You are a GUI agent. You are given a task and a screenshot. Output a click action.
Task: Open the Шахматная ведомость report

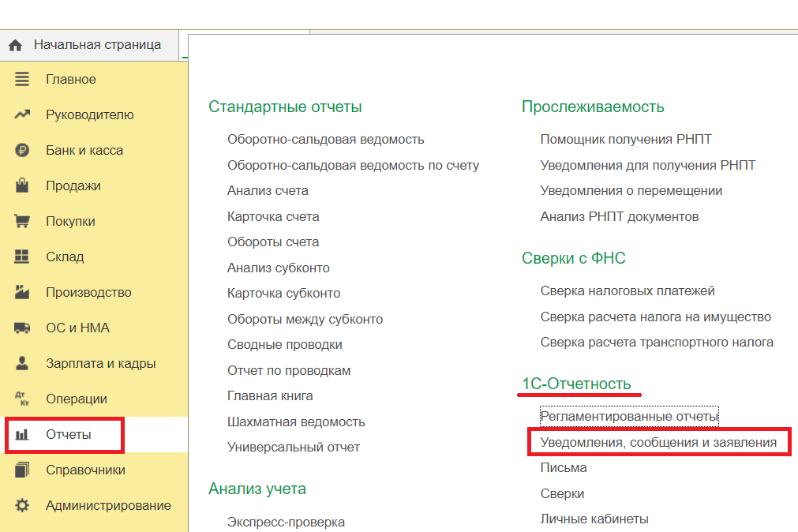[x=296, y=422]
